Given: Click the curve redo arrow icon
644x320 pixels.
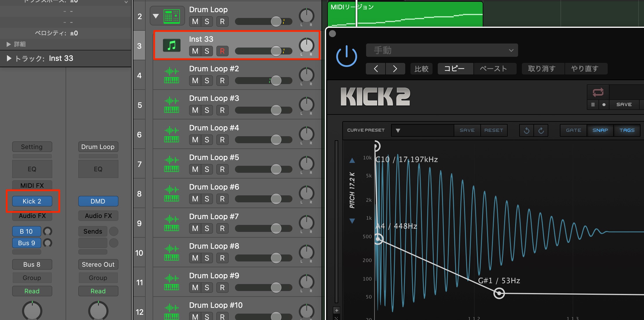Looking at the screenshot, I should click(541, 130).
